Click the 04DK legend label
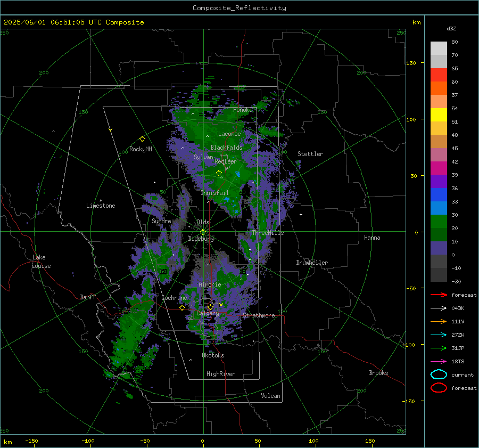Screen dimensions: 479x448 [x=458, y=308]
